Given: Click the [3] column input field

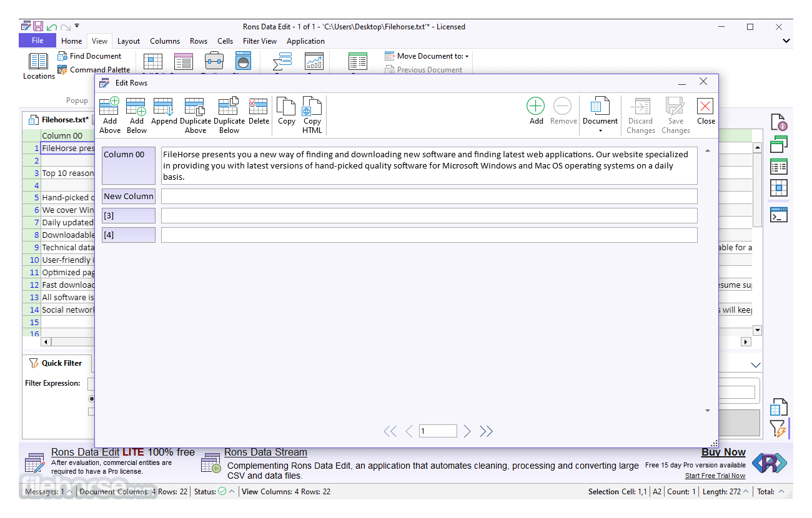Looking at the screenshot, I should (429, 216).
